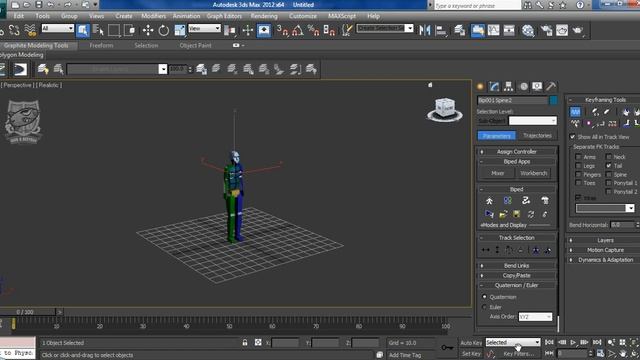
Task: Open the Named Selection Sets dropdown
Action: [385, 28]
